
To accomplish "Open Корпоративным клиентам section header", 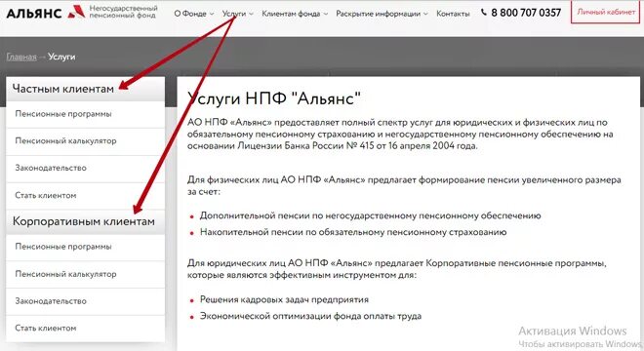I will pos(86,221).
